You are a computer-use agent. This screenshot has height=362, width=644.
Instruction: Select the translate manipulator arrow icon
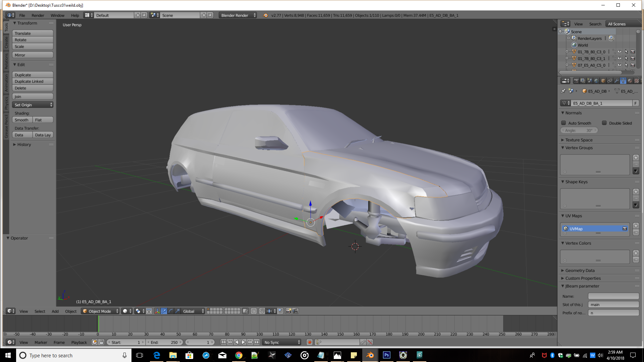(164, 311)
